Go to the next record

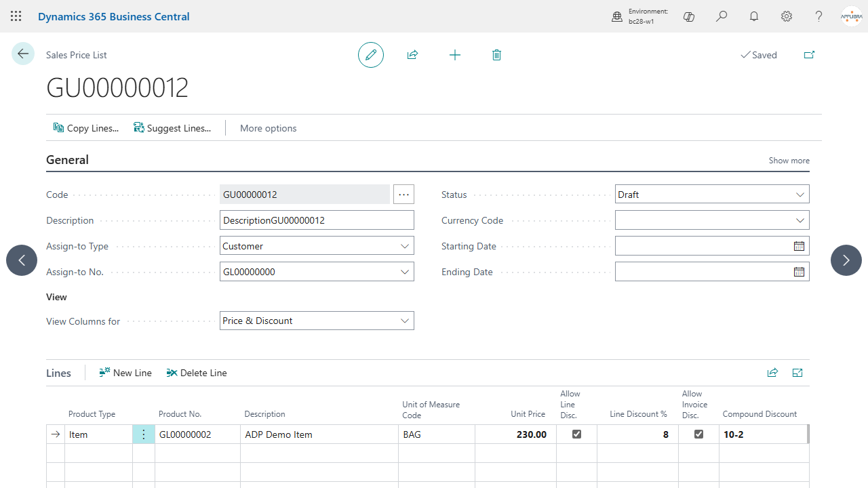pos(846,260)
